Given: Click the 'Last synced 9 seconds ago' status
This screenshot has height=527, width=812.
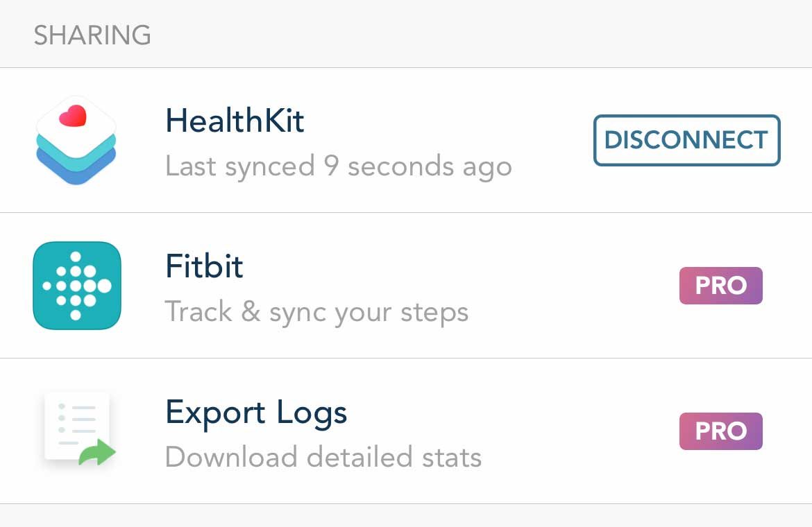Looking at the screenshot, I should (338, 166).
